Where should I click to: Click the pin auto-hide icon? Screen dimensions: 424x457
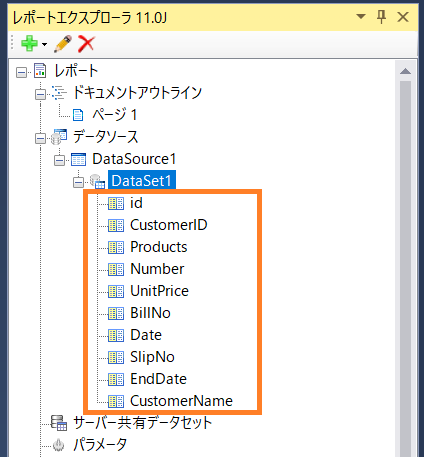click(x=381, y=17)
